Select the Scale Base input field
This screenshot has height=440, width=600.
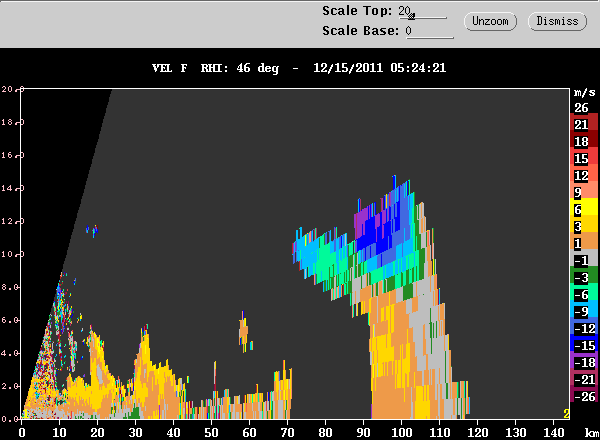click(429, 31)
